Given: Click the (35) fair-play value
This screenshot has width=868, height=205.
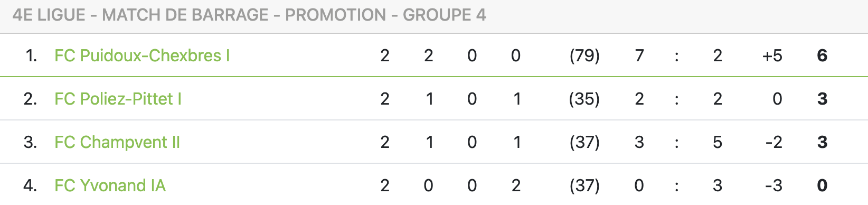Looking at the screenshot, I should pos(584,99).
